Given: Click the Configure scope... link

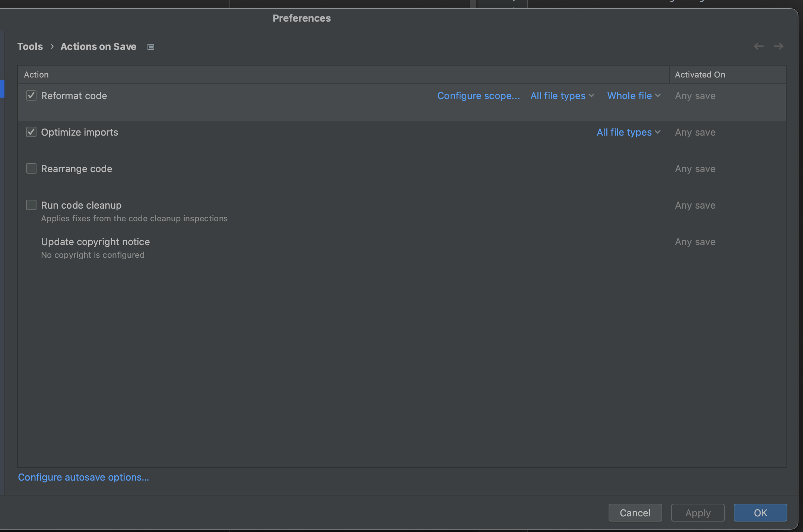Looking at the screenshot, I should (478, 96).
